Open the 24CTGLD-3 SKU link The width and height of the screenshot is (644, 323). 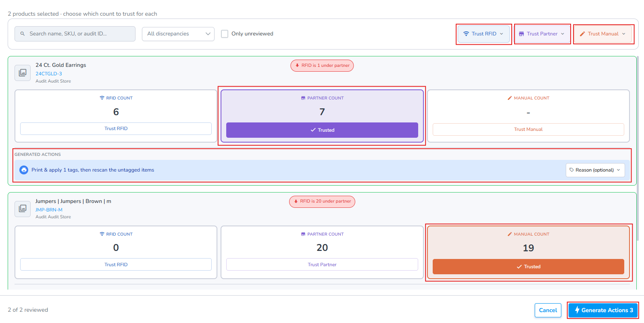(49, 74)
